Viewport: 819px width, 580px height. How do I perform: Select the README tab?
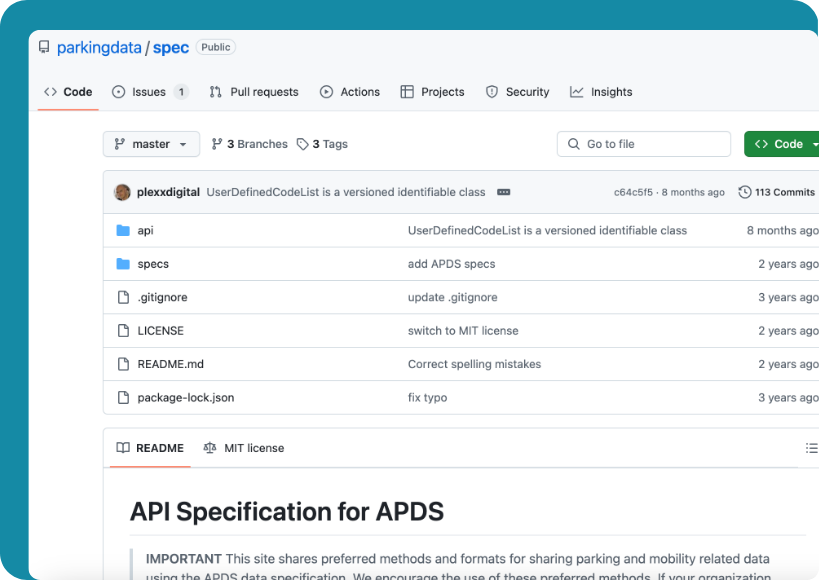tap(150, 448)
